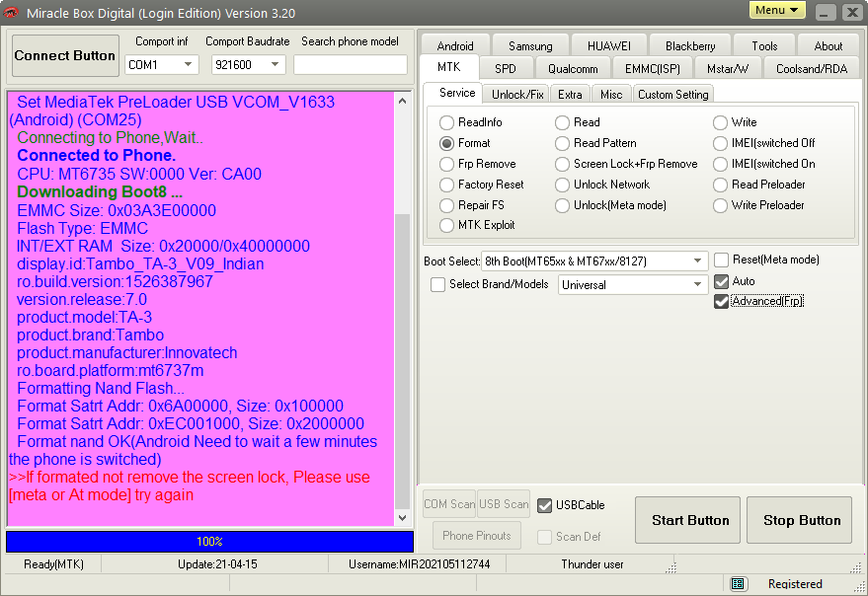Screen dimensions: 868x596
Task: Open the Tools tab
Action: [x=764, y=46]
